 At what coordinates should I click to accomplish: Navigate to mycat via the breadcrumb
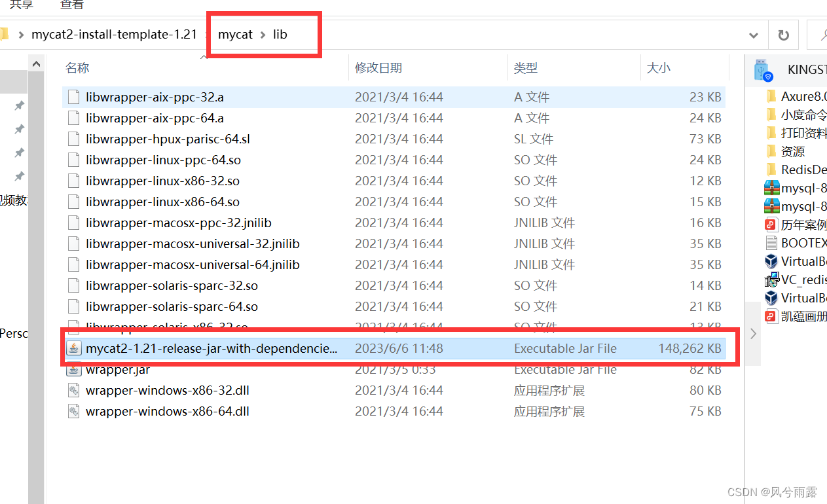[x=235, y=35]
